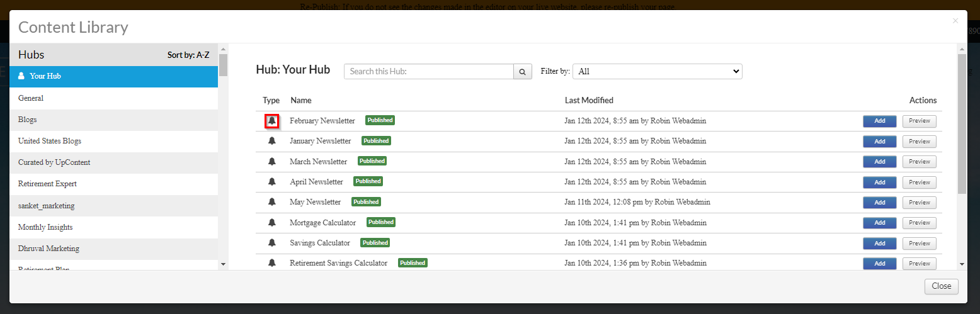This screenshot has width=980, height=314.
Task: Focus the Search this Hub field
Action: (x=429, y=72)
